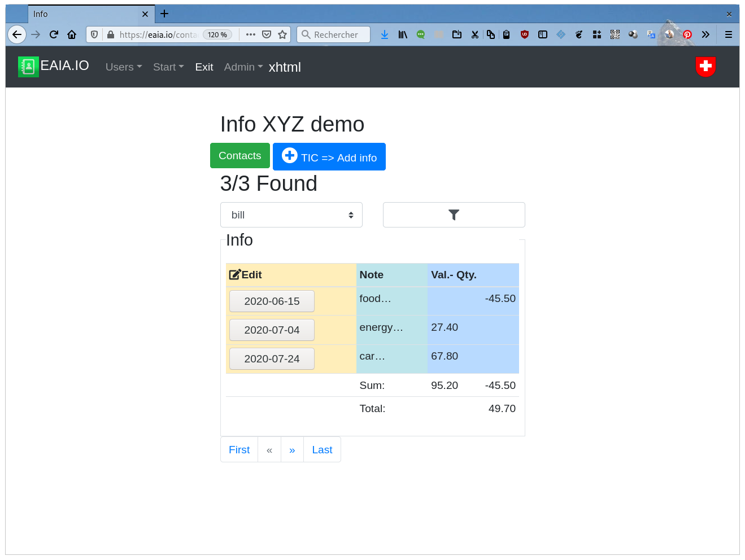745x560 pixels.
Task: Click the Swiss flag shield icon
Action: click(x=705, y=67)
